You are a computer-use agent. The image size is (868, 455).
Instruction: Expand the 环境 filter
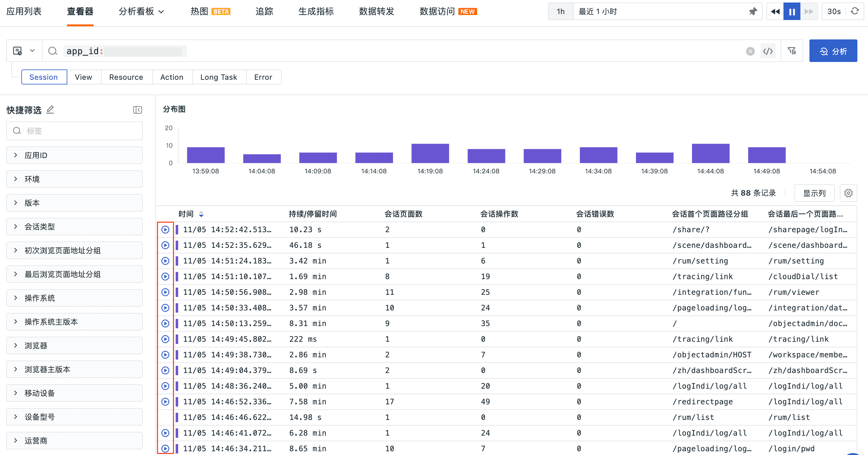tap(75, 179)
